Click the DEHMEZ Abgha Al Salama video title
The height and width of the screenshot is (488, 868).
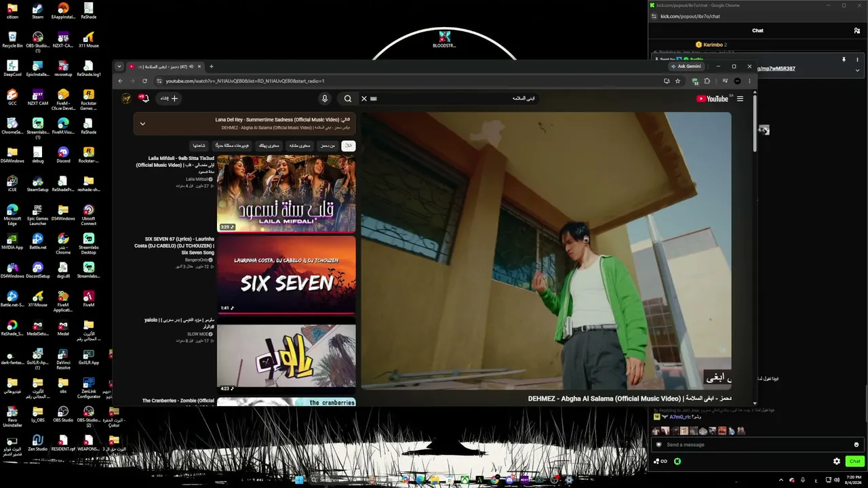tap(629, 399)
